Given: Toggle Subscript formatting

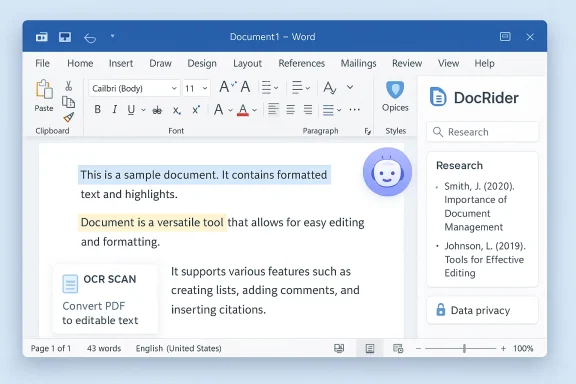Looking at the screenshot, I should pyautogui.click(x=177, y=110).
